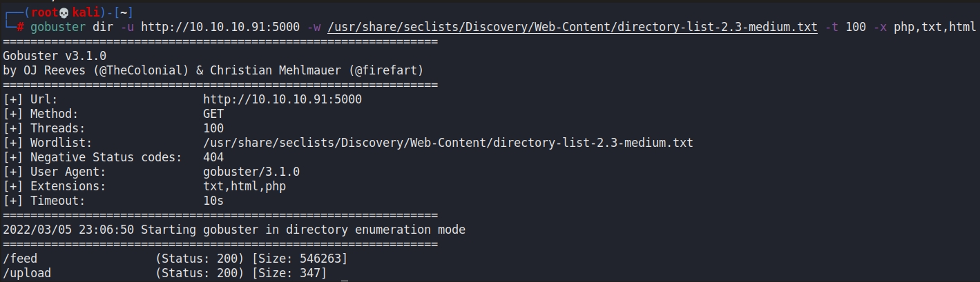Click the /feed result path
This screenshot has width=980, height=282.
pyautogui.click(x=20, y=259)
